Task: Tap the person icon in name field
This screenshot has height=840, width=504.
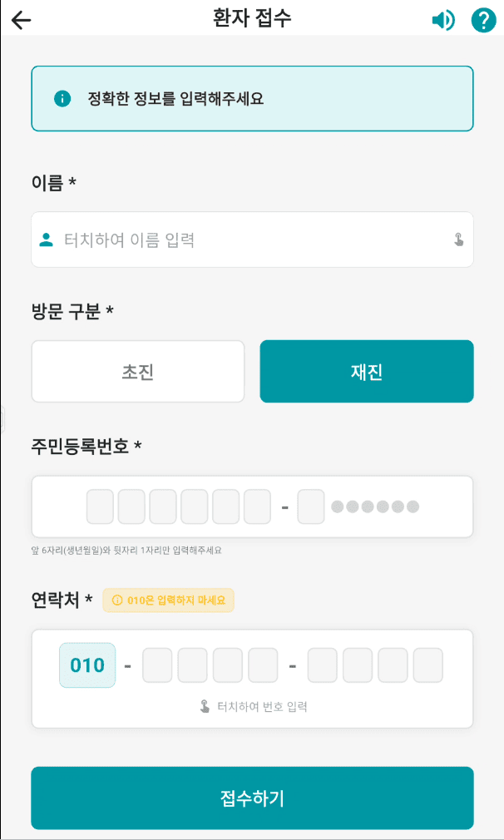Action: tap(47, 240)
